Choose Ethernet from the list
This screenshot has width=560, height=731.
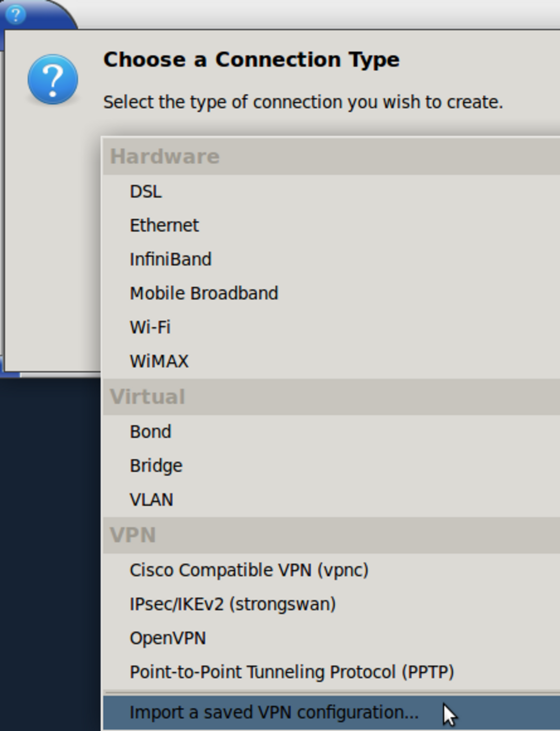pyautogui.click(x=164, y=226)
